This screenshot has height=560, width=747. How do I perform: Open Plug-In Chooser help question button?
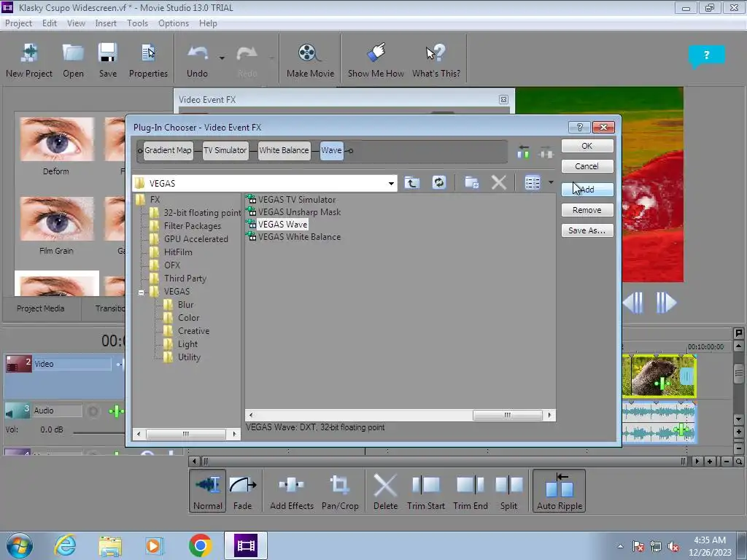coord(580,127)
